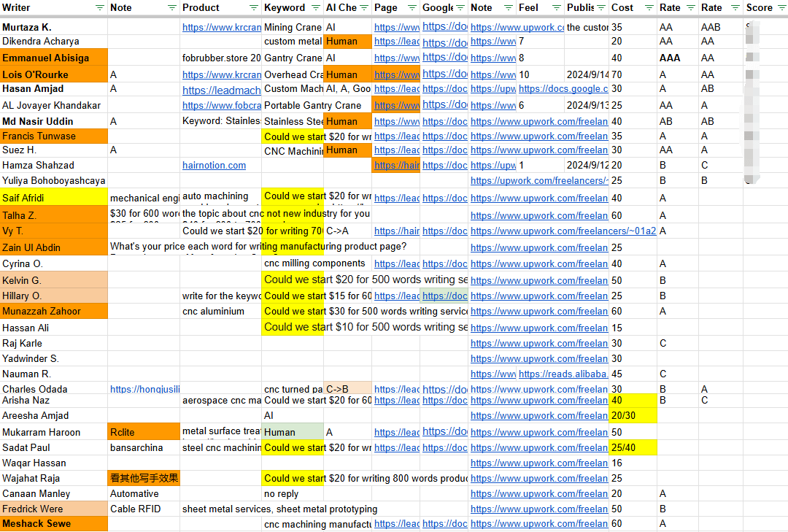The height and width of the screenshot is (532, 788).
Task: Open the Feel column filter dropdown
Action: (x=556, y=7)
